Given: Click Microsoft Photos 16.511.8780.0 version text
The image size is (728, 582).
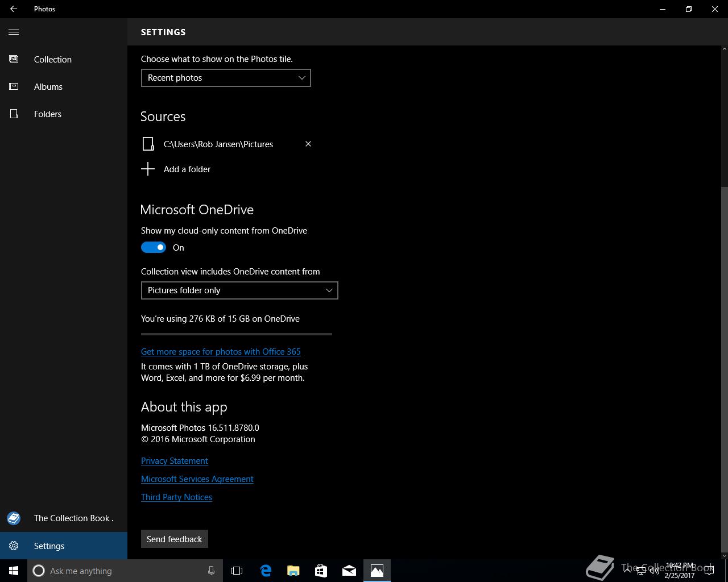Looking at the screenshot, I should (200, 428).
